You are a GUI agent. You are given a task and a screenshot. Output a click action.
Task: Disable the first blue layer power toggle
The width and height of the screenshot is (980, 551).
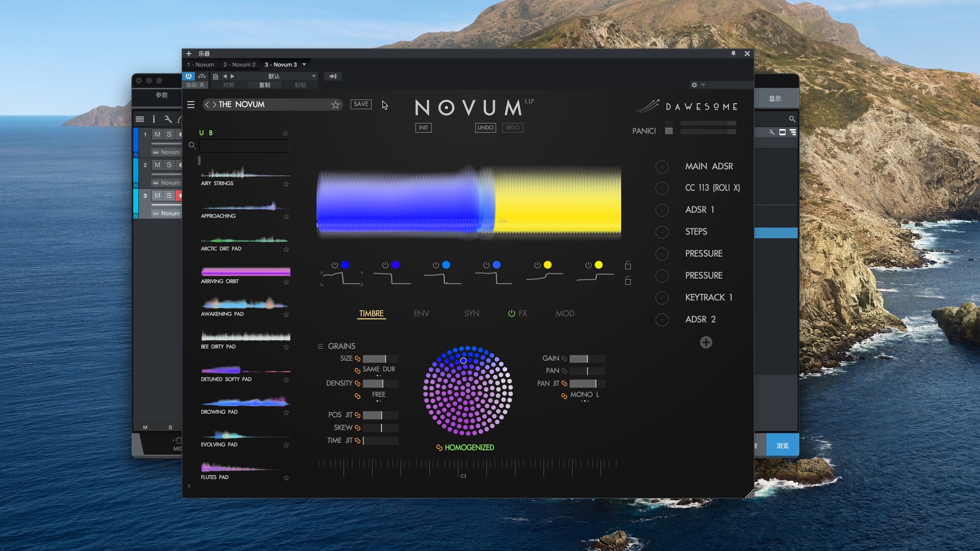pyautogui.click(x=334, y=265)
